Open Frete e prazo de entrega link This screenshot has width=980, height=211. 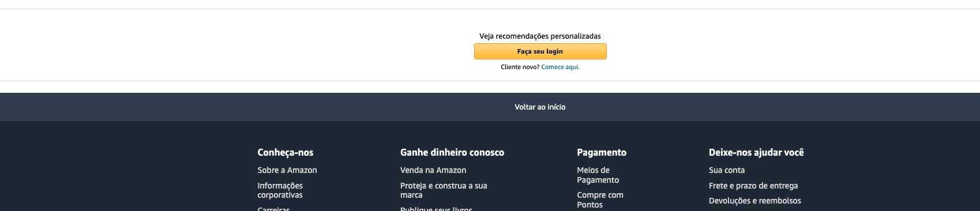click(753, 186)
